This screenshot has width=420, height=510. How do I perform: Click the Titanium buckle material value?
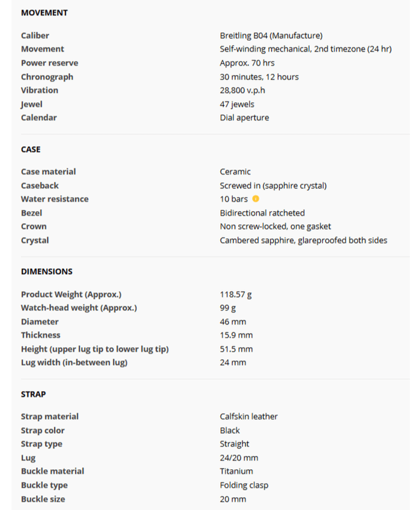tap(236, 472)
